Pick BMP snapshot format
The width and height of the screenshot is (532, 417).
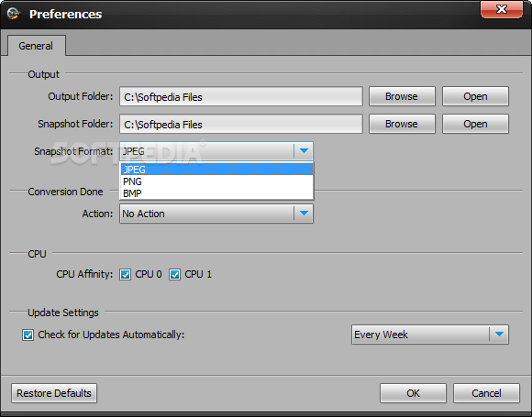[x=216, y=193]
